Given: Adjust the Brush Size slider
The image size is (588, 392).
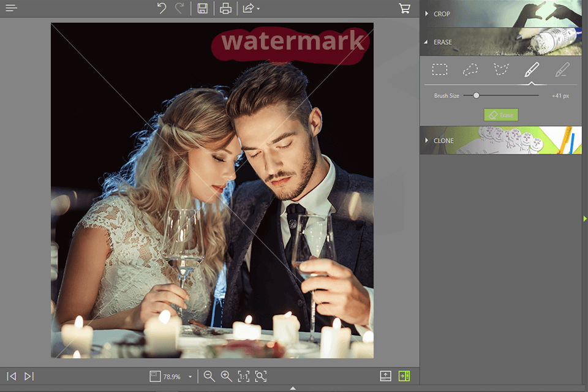Looking at the screenshot, I should (x=477, y=96).
